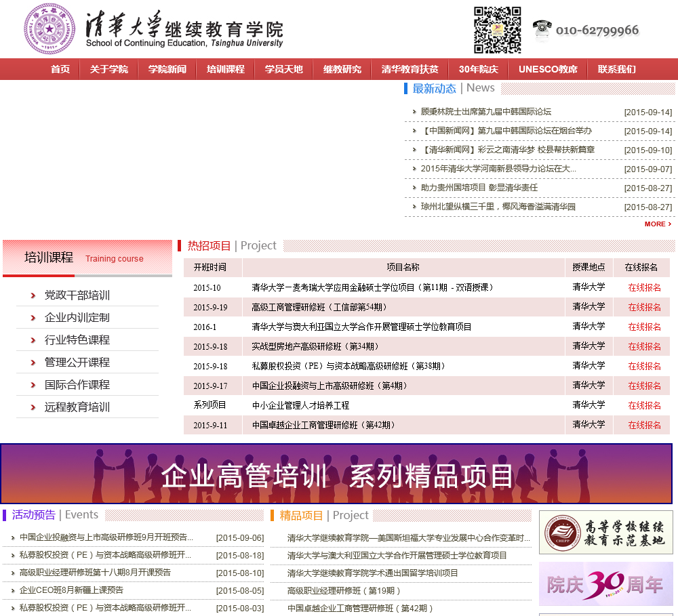The width and height of the screenshot is (678, 616).
Task: Open 继教研究 navigation item
Action: coord(342,69)
